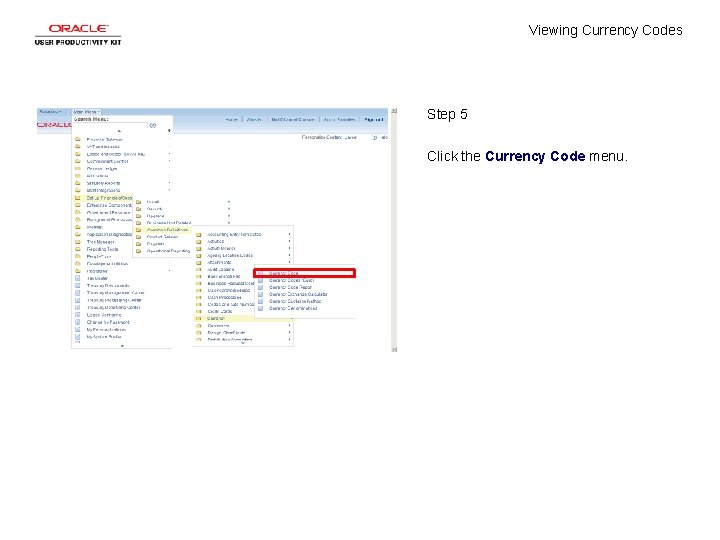Click the General Ledger folder icon
The image size is (720, 540).
tap(78, 169)
